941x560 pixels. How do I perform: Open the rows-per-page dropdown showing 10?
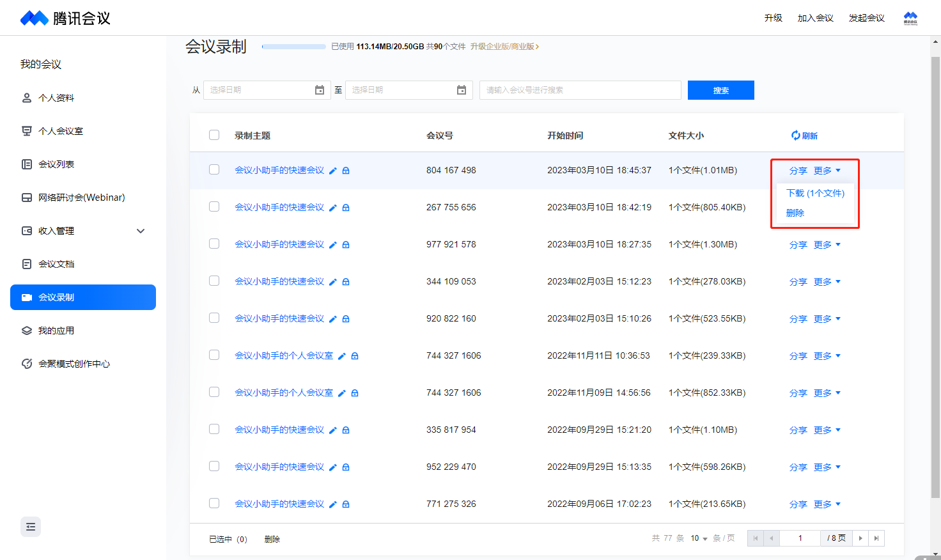[x=699, y=538]
